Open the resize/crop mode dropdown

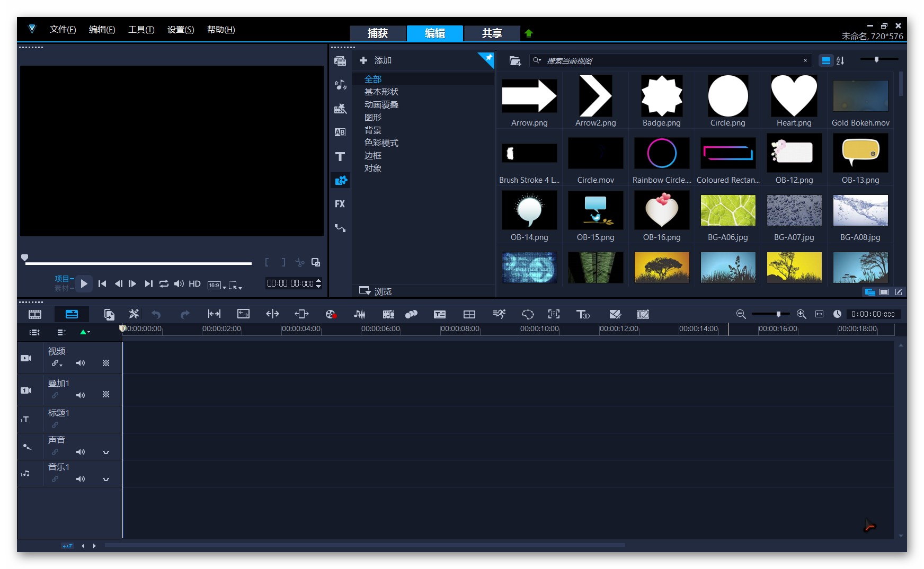235,285
